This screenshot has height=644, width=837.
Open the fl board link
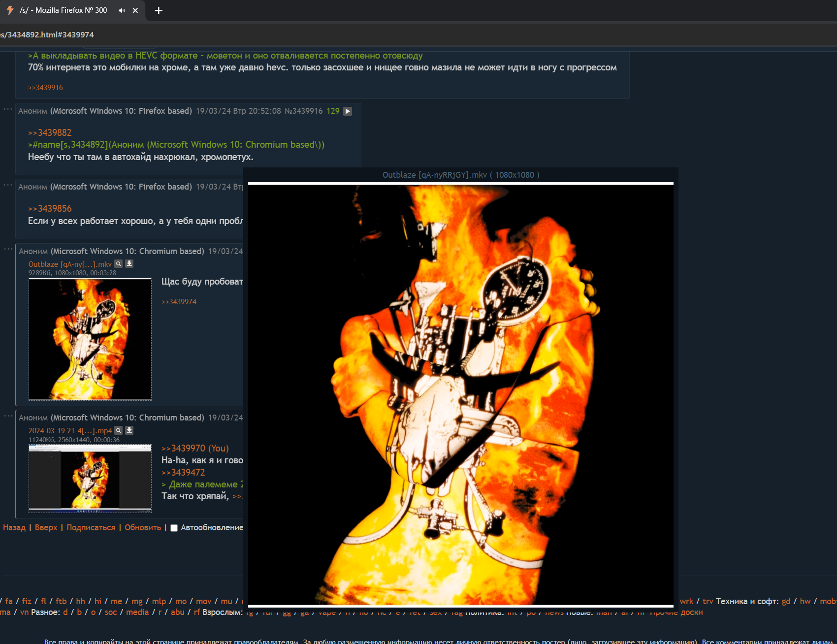pos(43,601)
